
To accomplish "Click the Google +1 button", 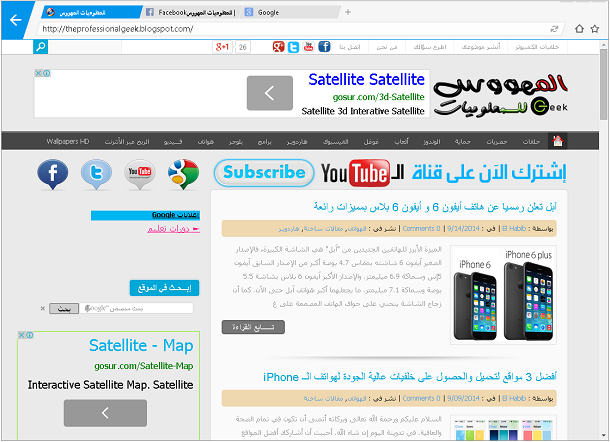I will [x=222, y=47].
